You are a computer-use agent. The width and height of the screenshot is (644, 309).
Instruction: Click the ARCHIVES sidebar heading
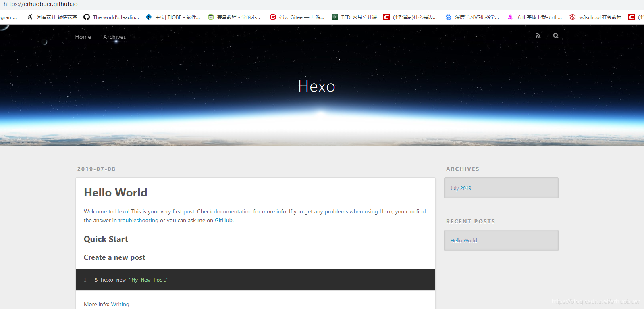pos(463,169)
